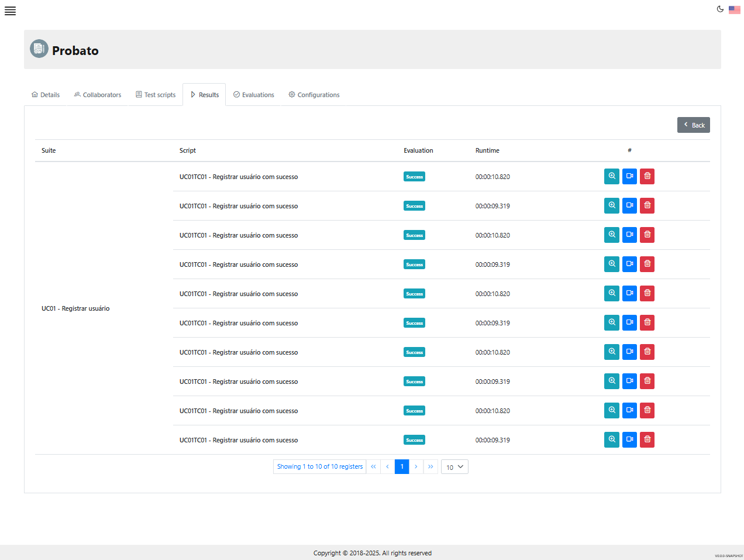Open the Configurations tab
This screenshot has height=560, width=744.
click(x=314, y=95)
